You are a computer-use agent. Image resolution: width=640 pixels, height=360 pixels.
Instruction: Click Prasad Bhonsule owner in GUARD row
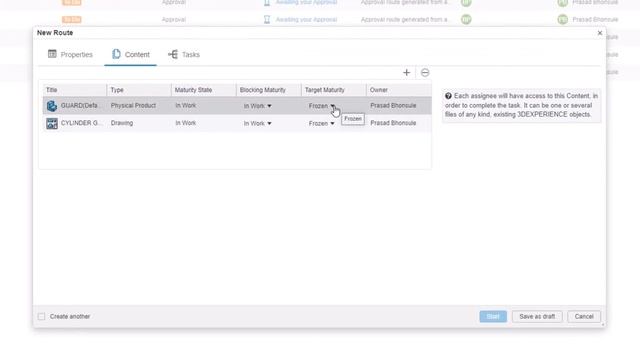coord(393,106)
